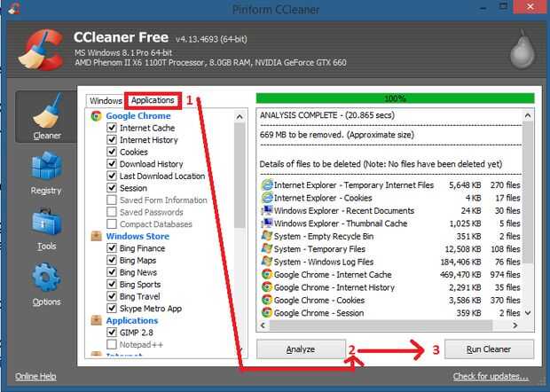Click Internet Explorer Cookies result icon
Image resolution: width=550 pixels, height=392 pixels.
pos(267,198)
